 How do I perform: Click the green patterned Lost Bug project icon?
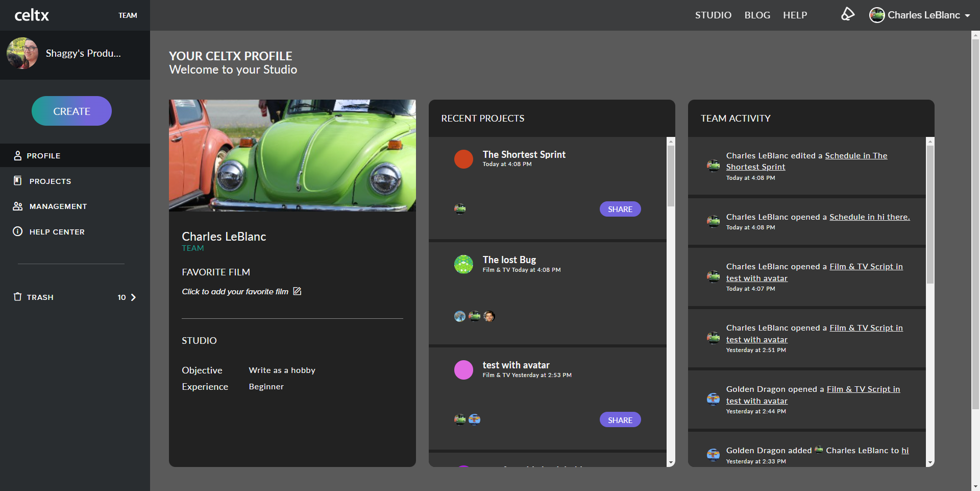(x=463, y=264)
